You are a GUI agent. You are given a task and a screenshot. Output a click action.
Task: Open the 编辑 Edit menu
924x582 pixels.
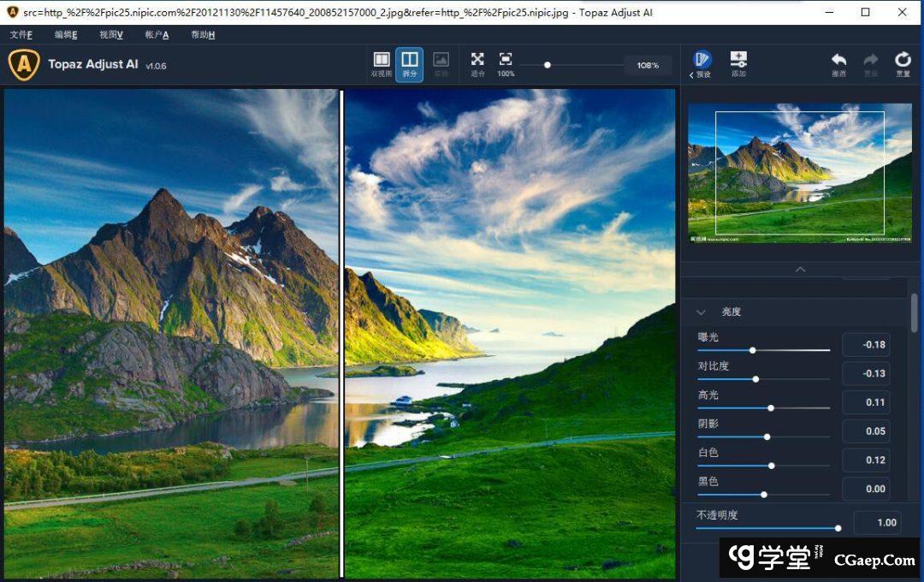pos(66,35)
